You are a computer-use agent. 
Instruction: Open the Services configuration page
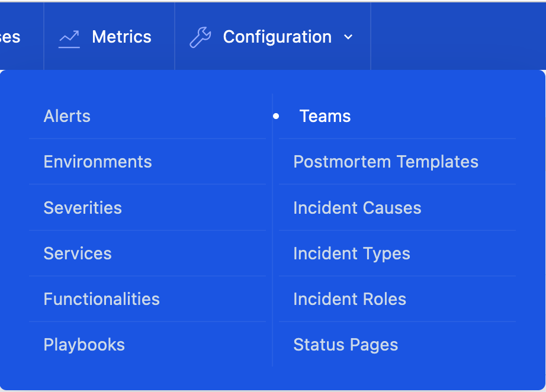[78, 253]
